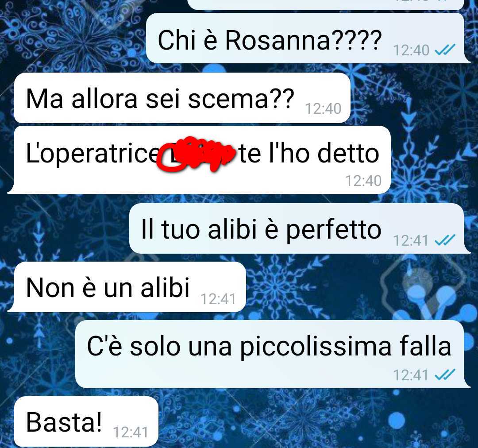Click the 12:40 timestamp beside "sei scema??"
The height and width of the screenshot is (448, 478).
pyautogui.click(x=323, y=109)
